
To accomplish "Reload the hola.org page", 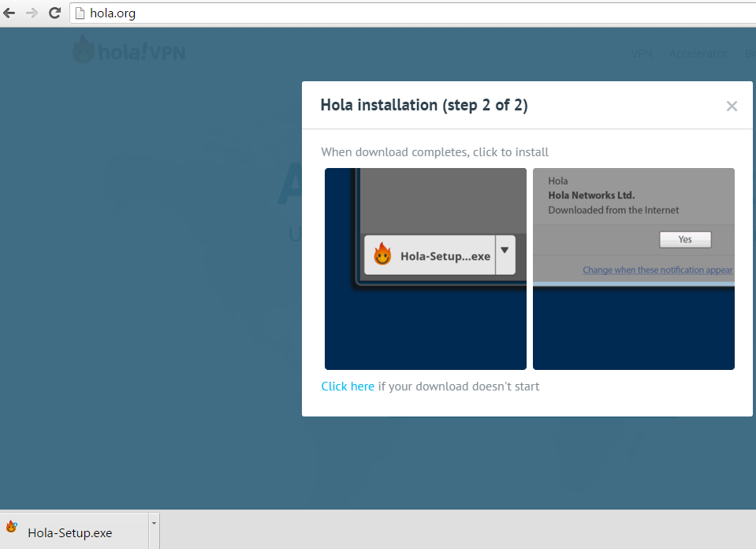I will click(x=55, y=13).
